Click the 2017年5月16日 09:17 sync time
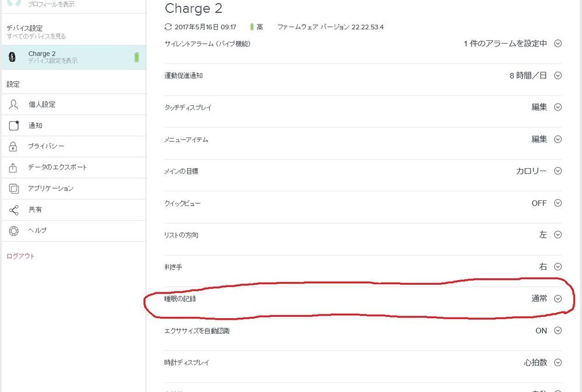The image size is (582, 392). click(205, 27)
